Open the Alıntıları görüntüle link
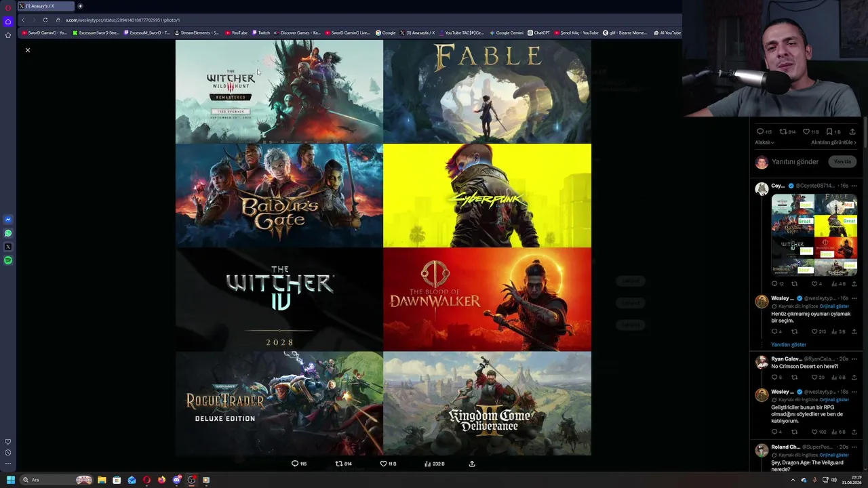 (x=833, y=142)
